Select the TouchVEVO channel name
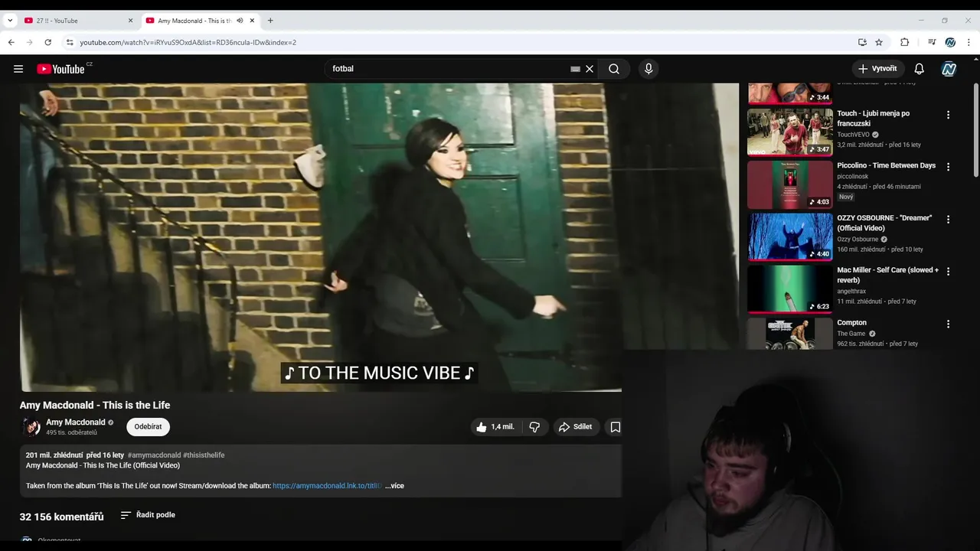 tap(853, 135)
